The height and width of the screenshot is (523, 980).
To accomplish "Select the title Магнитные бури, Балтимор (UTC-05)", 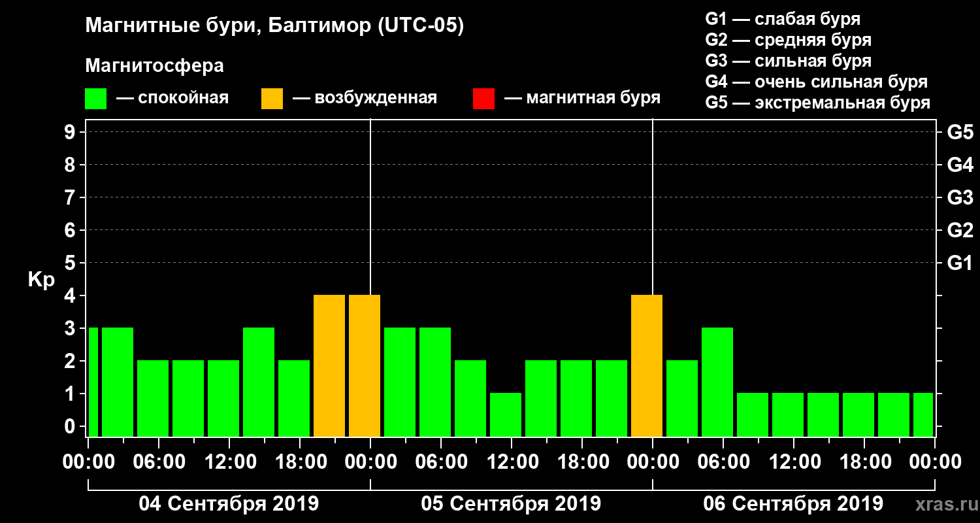I will [274, 26].
